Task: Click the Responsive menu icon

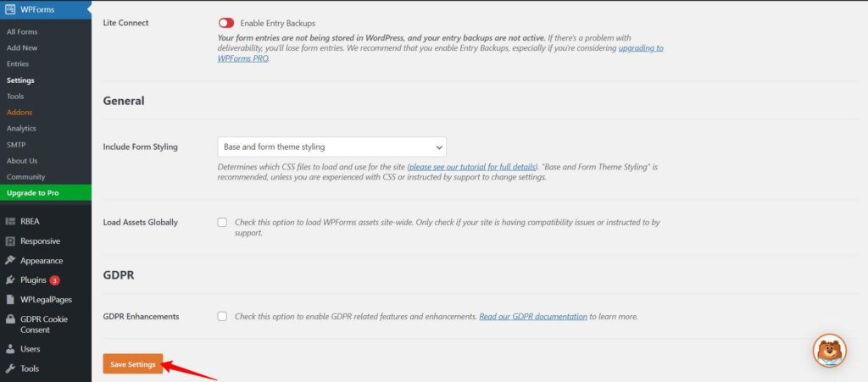Action: 10,241
